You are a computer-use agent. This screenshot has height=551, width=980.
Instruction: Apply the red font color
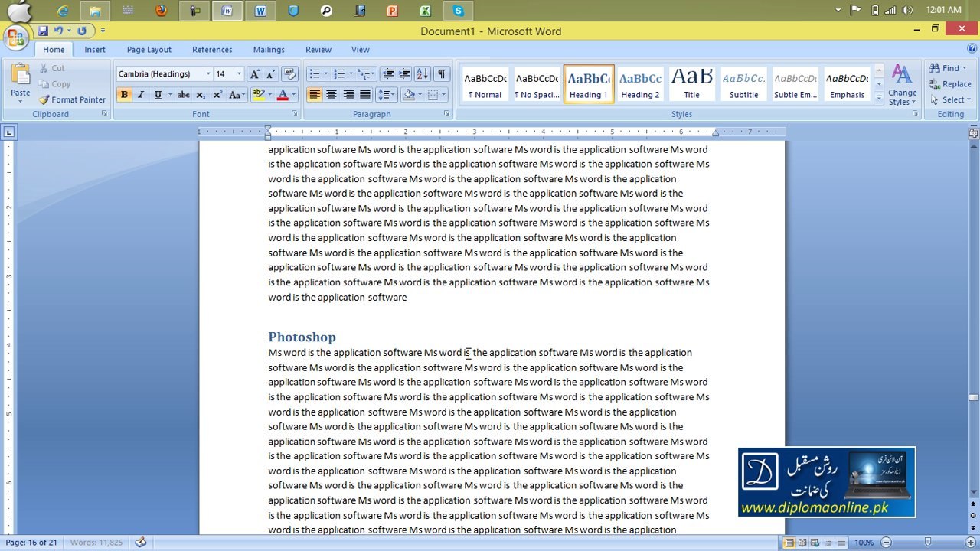click(283, 95)
